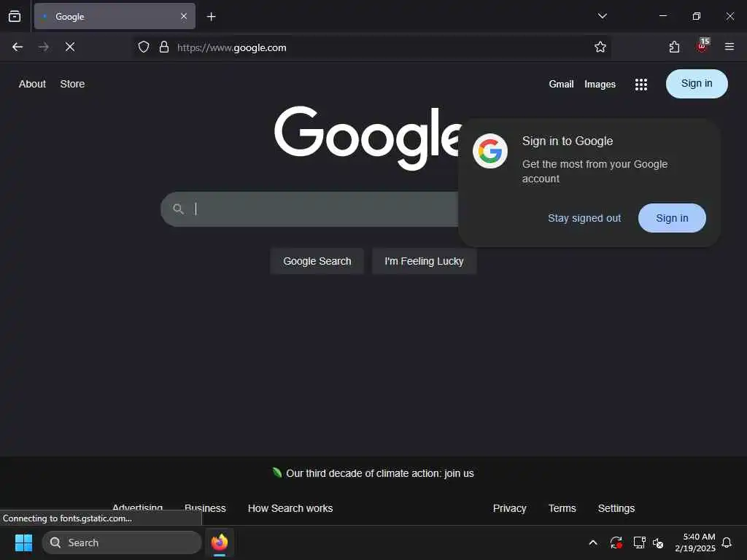Screen dimensions: 747x560
Task: Minimize the Firefox window
Action: (x=663, y=16)
